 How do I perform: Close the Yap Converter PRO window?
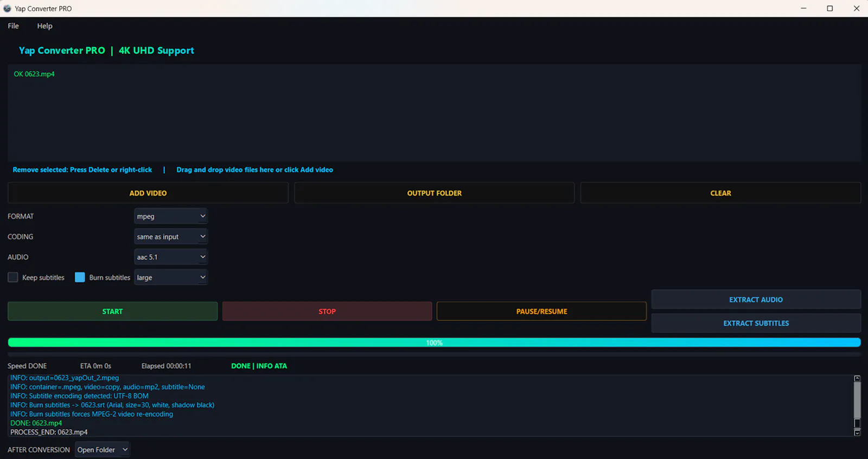(856, 9)
